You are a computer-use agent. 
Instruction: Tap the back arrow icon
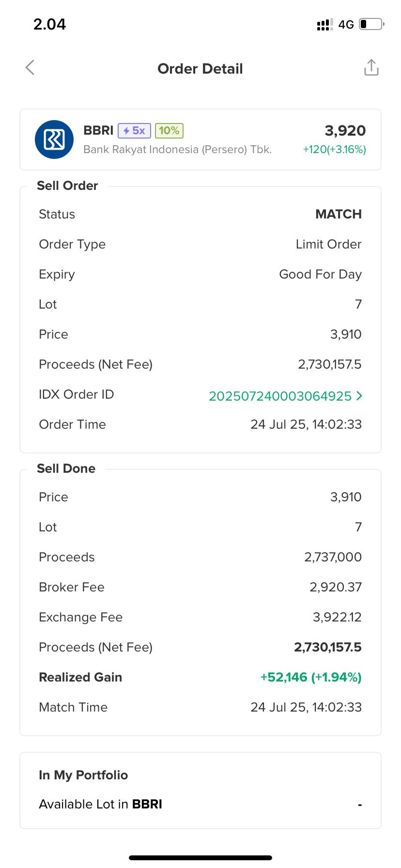30,68
